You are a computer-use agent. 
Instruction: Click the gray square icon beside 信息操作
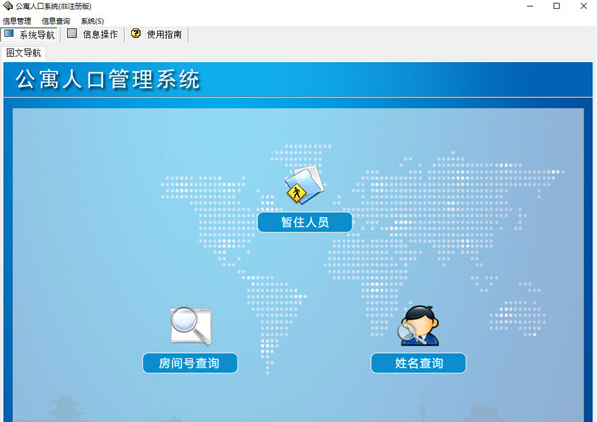(72, 34)
